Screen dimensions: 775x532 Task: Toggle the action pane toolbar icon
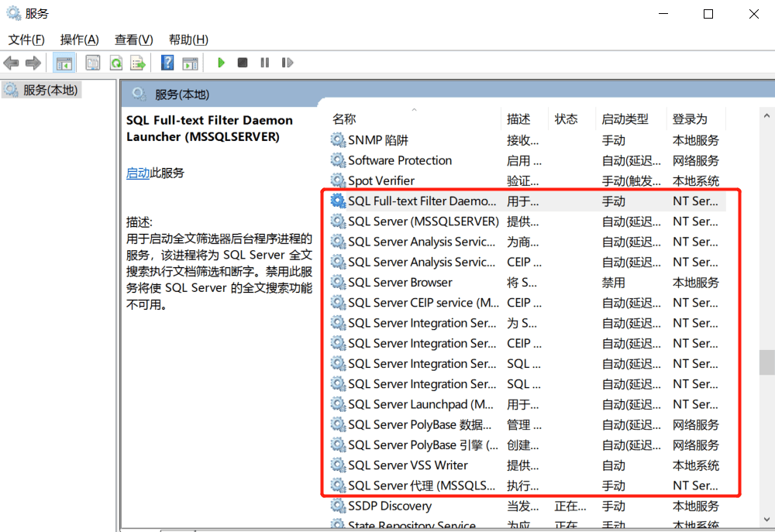coord(191,63)
